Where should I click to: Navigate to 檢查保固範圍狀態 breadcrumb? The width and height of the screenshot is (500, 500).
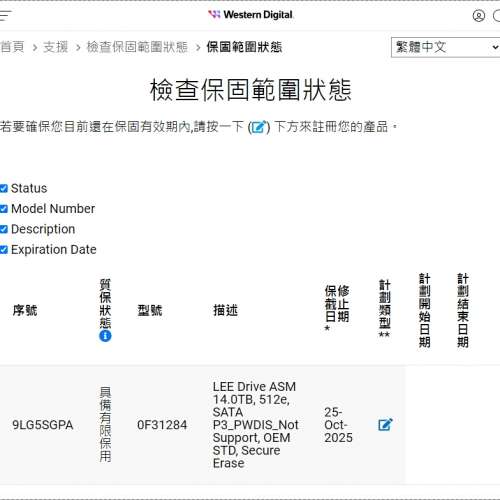[x=137, y=47]
